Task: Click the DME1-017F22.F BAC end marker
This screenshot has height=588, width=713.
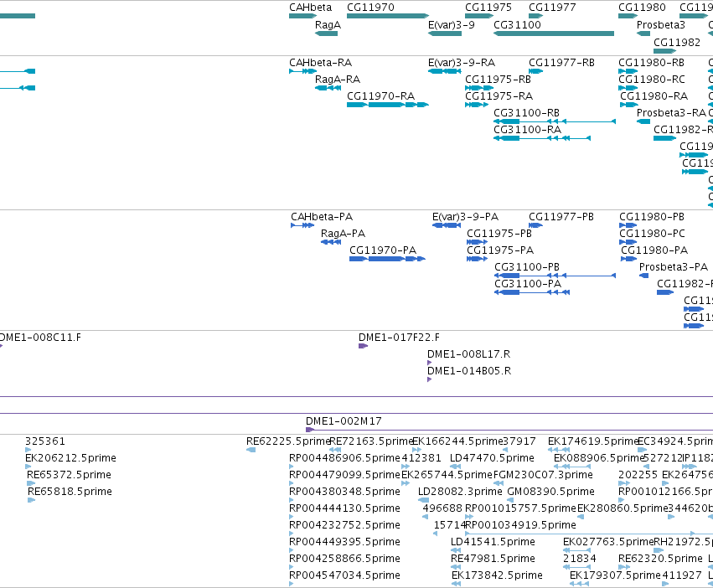Action: pos(363,346)
